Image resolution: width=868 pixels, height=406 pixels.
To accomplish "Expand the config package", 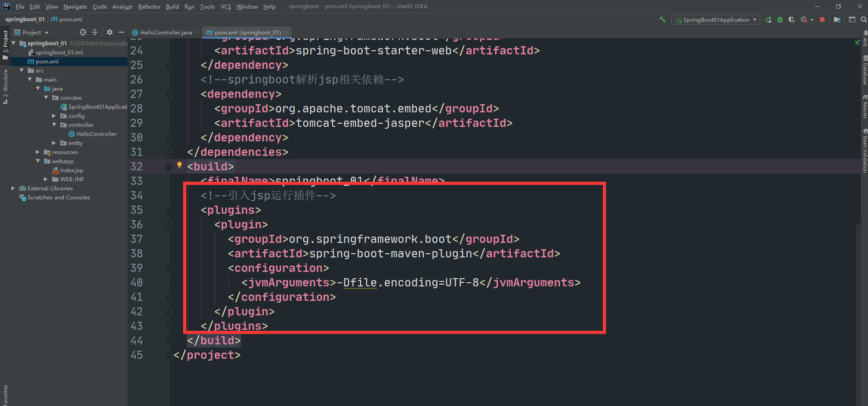I will tap(54, 116).
